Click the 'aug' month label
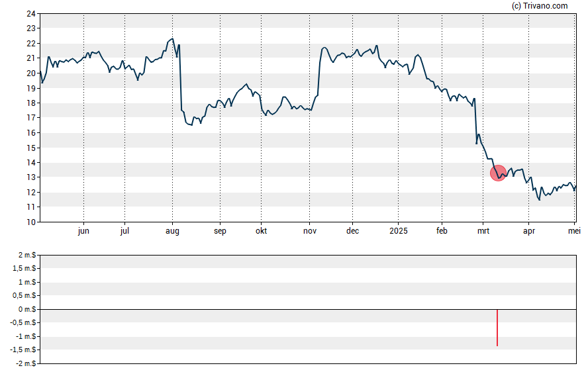Image resolution: width=588 pixels, height=374 pixels. [173, 231]
